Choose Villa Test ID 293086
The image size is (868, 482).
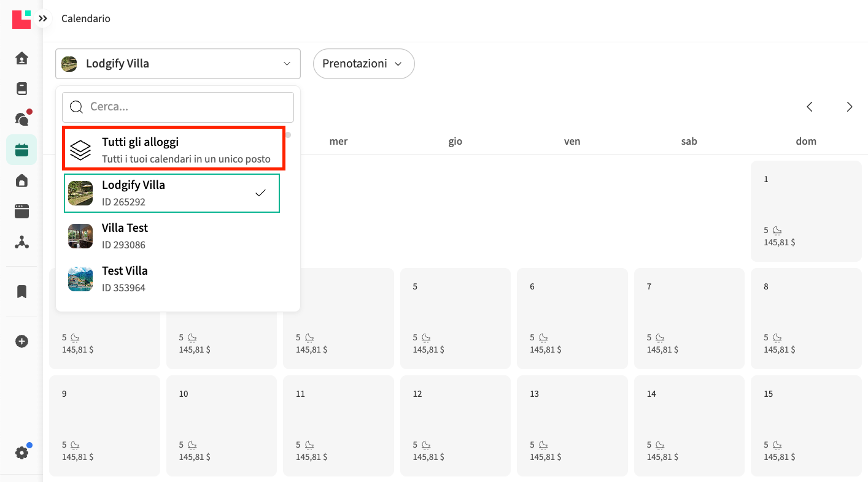tap(173, 236)
